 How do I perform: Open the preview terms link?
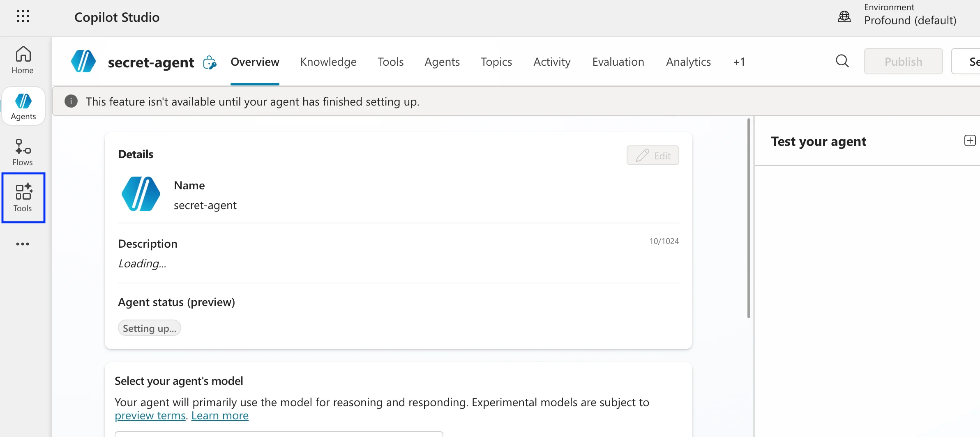(150, 416)
